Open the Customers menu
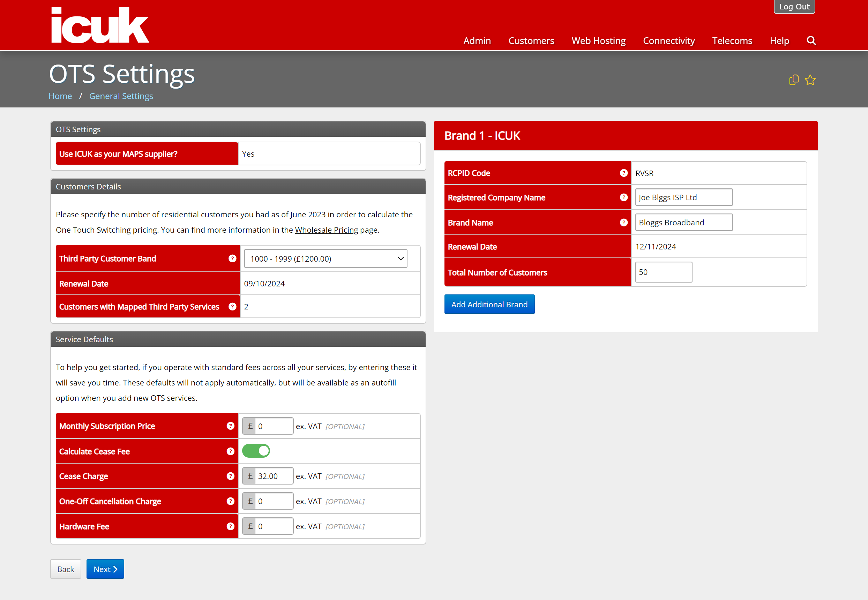Screen dimensions: 868x600 click(531, 40)
